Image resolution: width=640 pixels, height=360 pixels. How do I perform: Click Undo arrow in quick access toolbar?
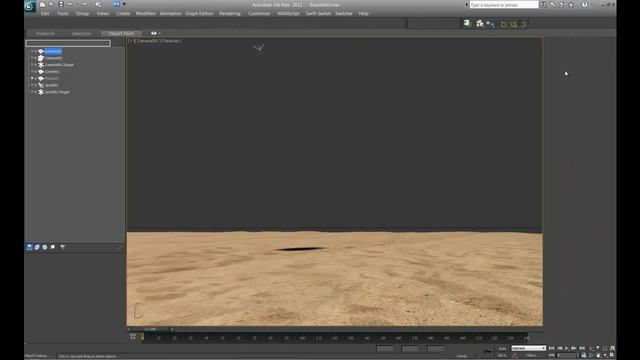tap(70, 4)
